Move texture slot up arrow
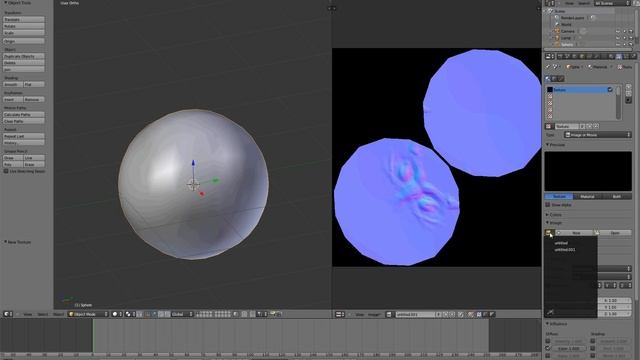 click(x=629, y=87)
